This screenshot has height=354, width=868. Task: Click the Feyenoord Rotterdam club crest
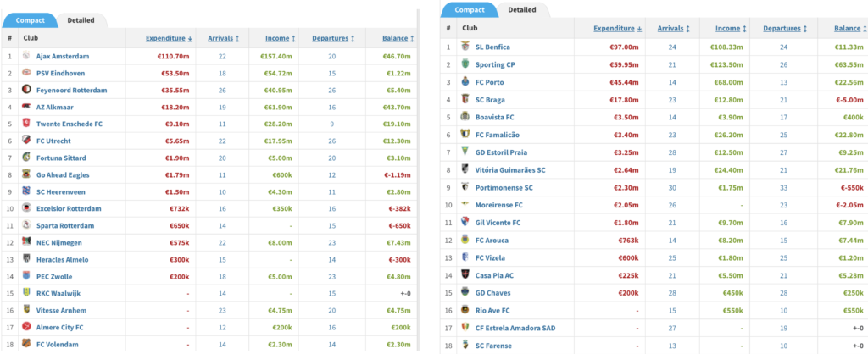click(x=26, y=90)
